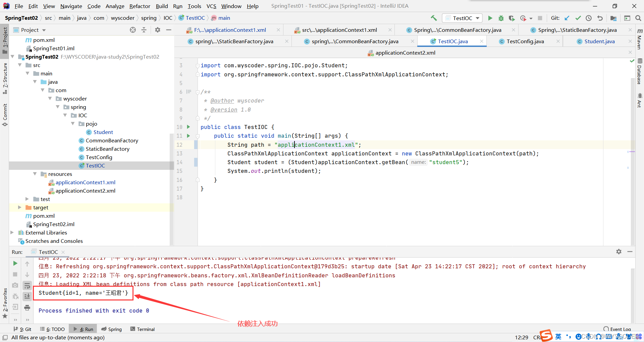Open Project panel settings gear
The height and width of the screenshot is (342, 644).
point(158,30)
